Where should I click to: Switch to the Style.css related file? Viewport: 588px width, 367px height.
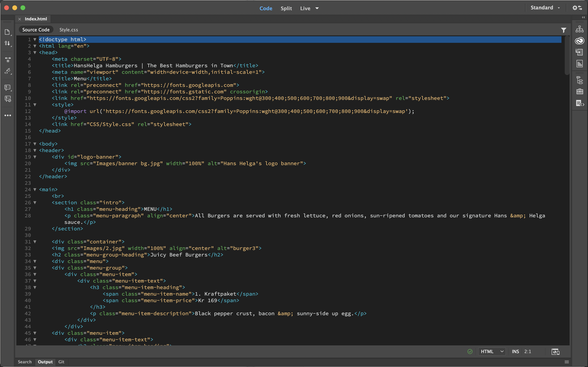[x=69, y=30]
